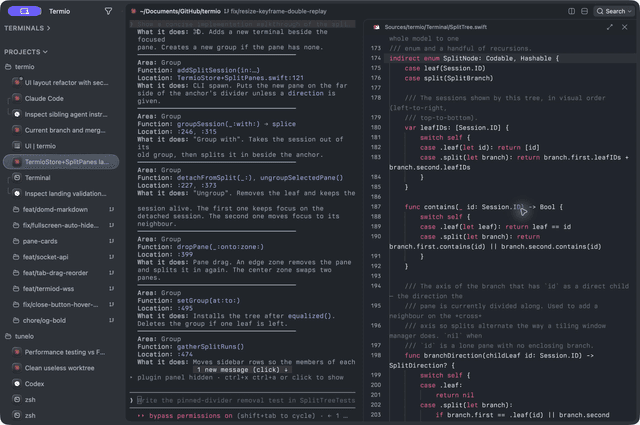The width and height of the screenshot is (640, 425).
Task: Close the SplitTree.swift file preview
Action: pyautogui.click(x=624, y=27)
